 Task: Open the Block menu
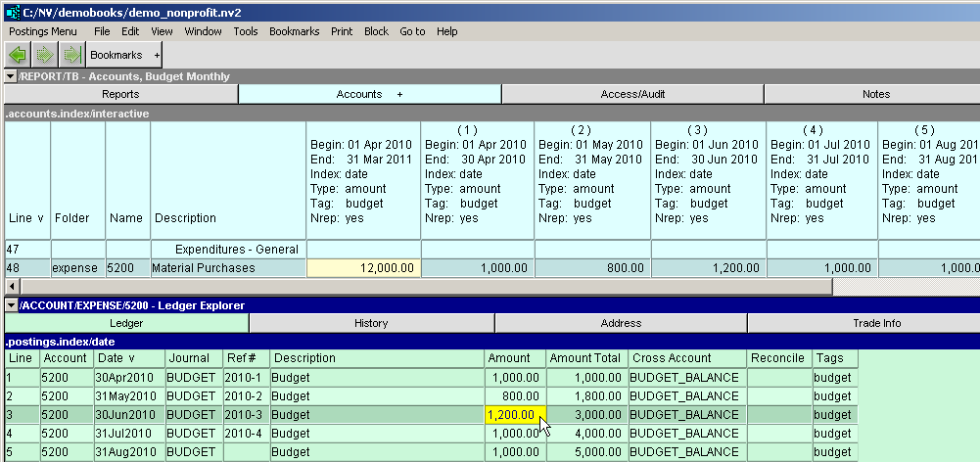click(x=376, y=31)
